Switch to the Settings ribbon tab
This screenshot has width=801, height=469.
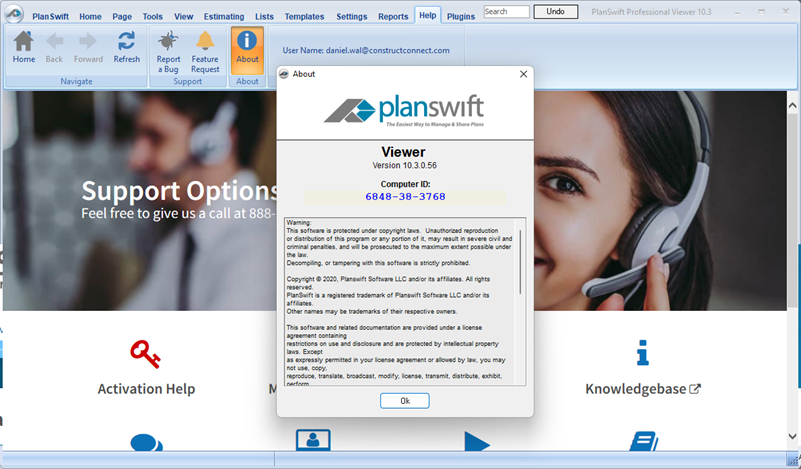[351, 16]
